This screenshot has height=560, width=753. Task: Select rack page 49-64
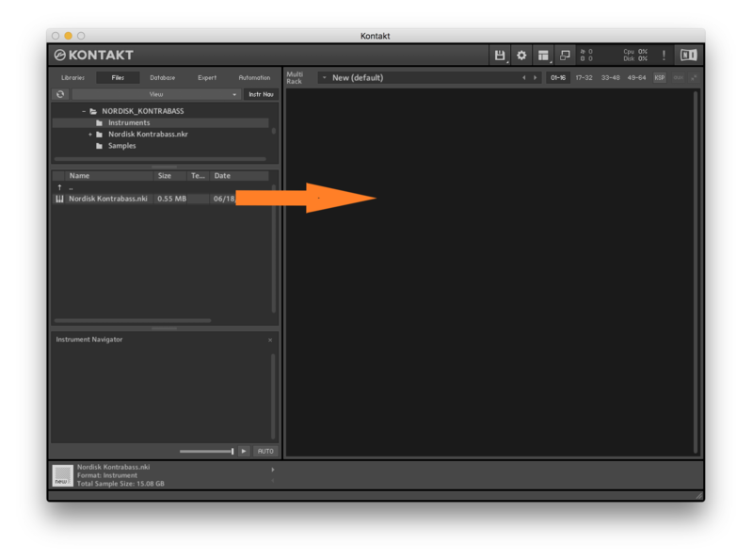pos(637,78)
